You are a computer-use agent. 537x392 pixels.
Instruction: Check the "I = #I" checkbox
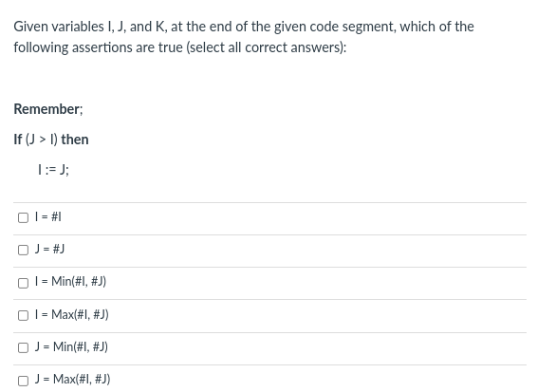coord(23,217)
